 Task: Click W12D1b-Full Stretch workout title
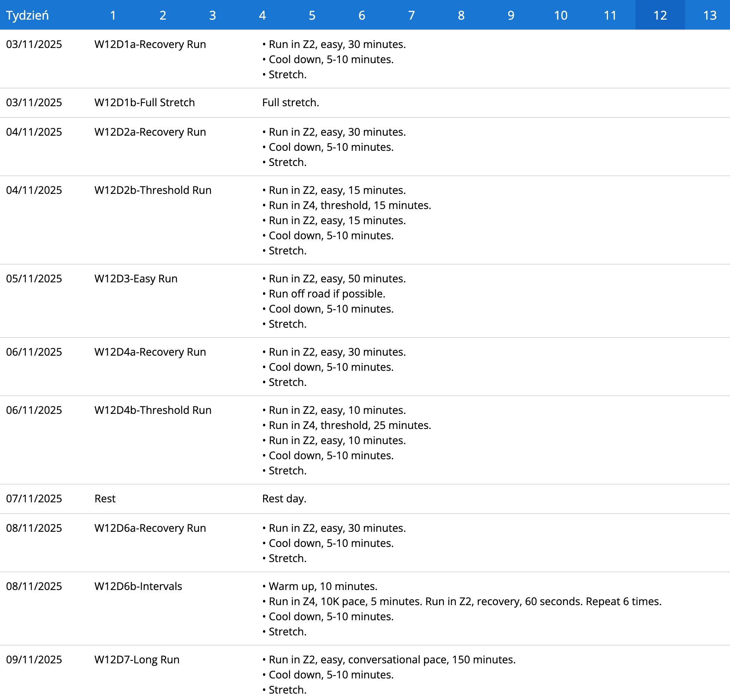(x=144, y=102)
